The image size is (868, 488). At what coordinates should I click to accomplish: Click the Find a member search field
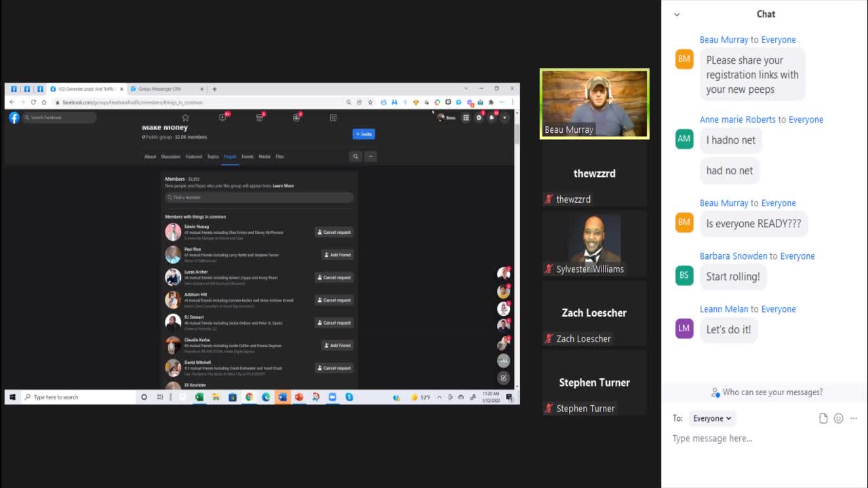259,197
